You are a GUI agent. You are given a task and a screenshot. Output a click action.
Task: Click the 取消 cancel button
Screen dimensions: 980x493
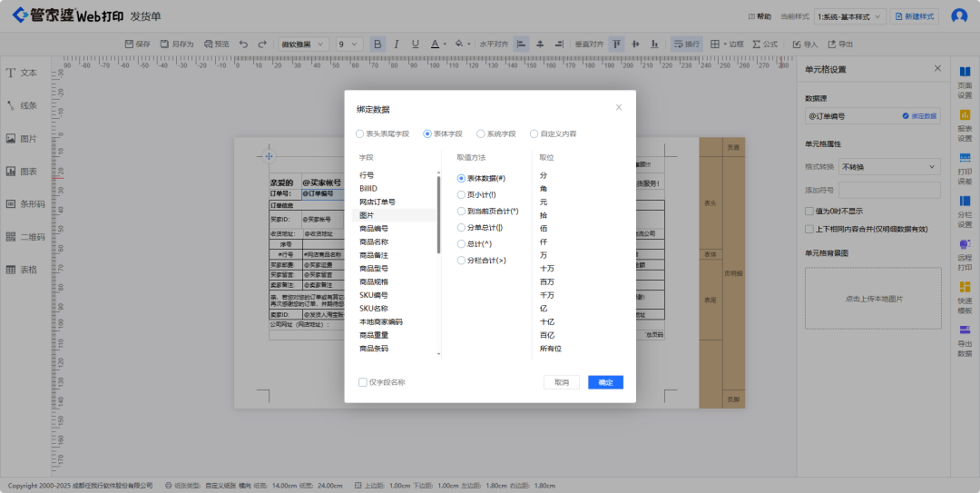pyautogui.click(x=561, y=382)
